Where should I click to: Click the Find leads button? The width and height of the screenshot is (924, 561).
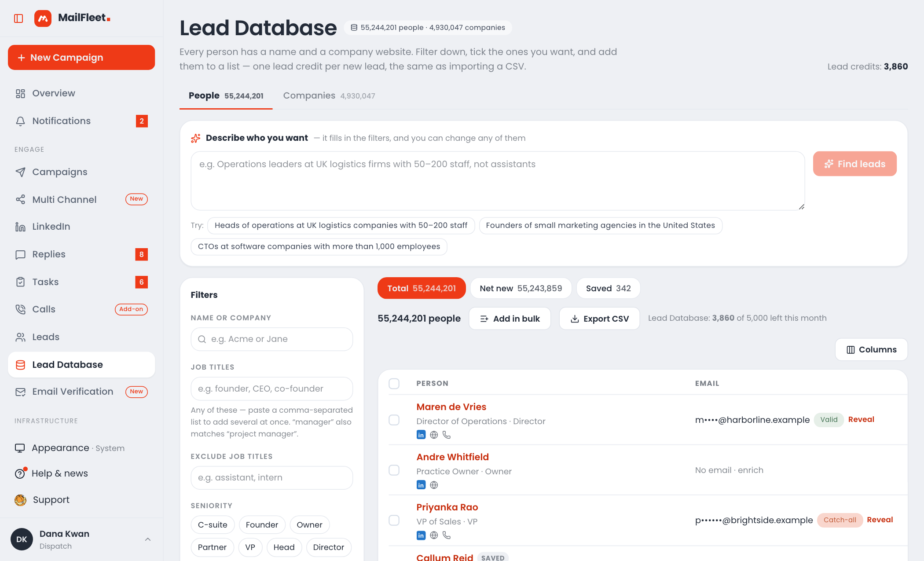point(854,164)
